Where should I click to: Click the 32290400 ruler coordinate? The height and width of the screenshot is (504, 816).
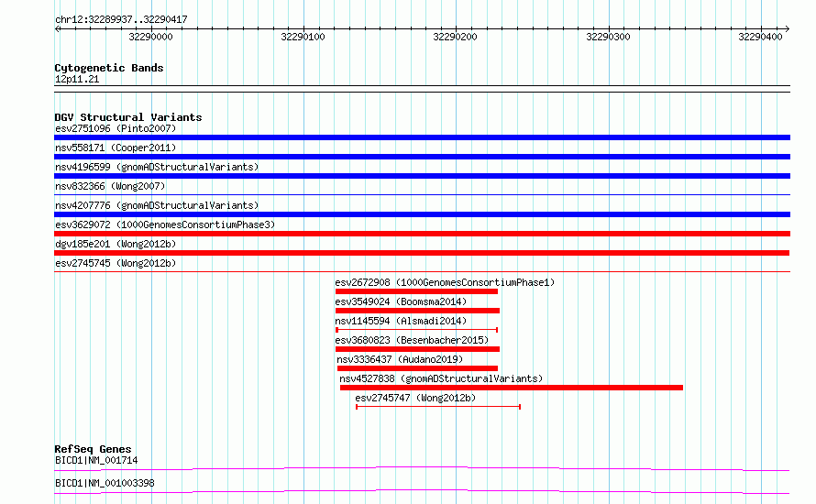[x=760, y=37]
